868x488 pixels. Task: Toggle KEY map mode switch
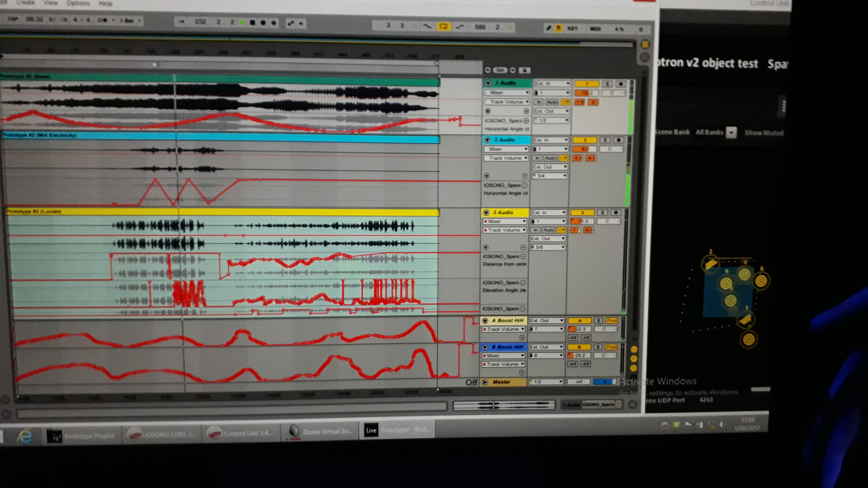click(573, 29)
